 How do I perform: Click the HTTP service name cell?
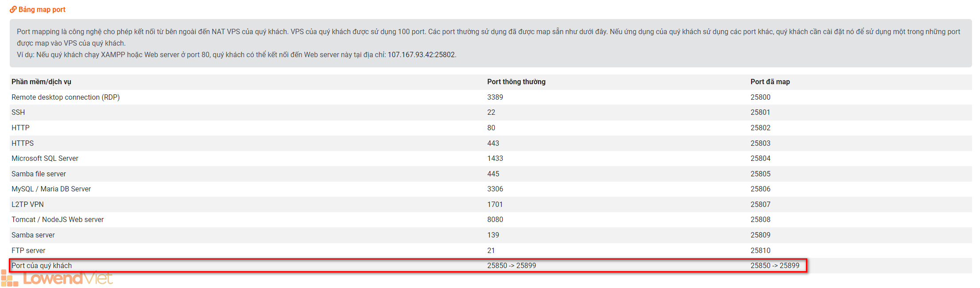point(20,128)
